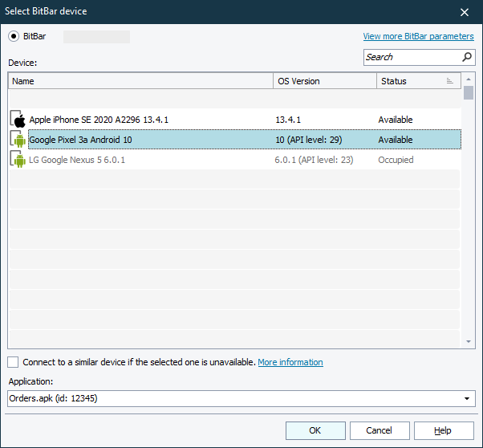Viewport: 483px width, 448px height.
Task: Open the Application dropdown list
Action: (x=468, y=398)
